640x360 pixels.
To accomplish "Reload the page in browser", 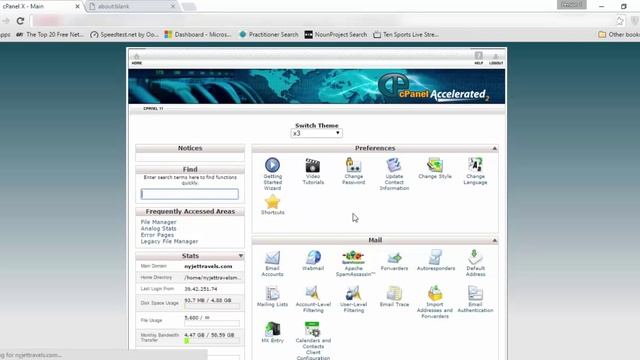I will point(20,21).
